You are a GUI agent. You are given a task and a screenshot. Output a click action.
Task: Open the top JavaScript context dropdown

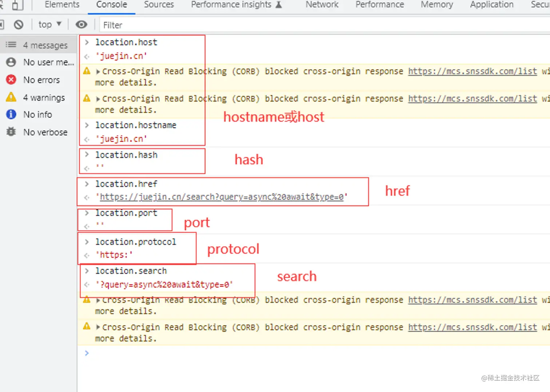50,24
